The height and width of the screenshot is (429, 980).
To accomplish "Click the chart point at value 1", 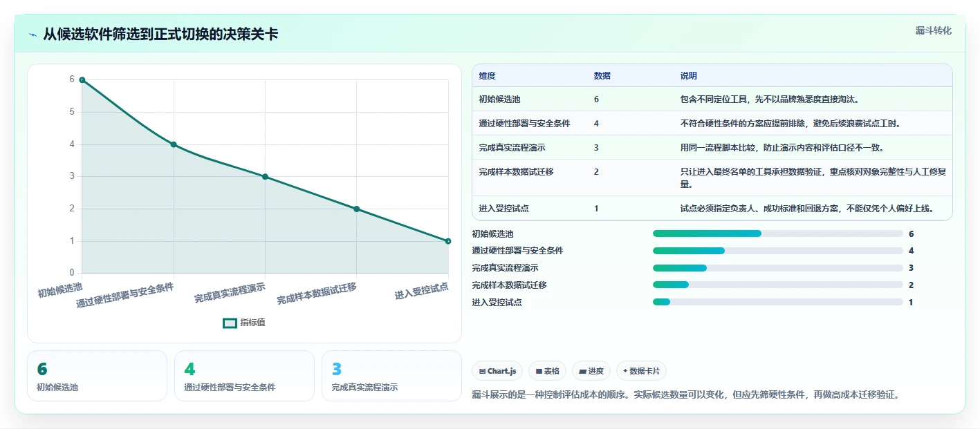I will coord(448,241).
